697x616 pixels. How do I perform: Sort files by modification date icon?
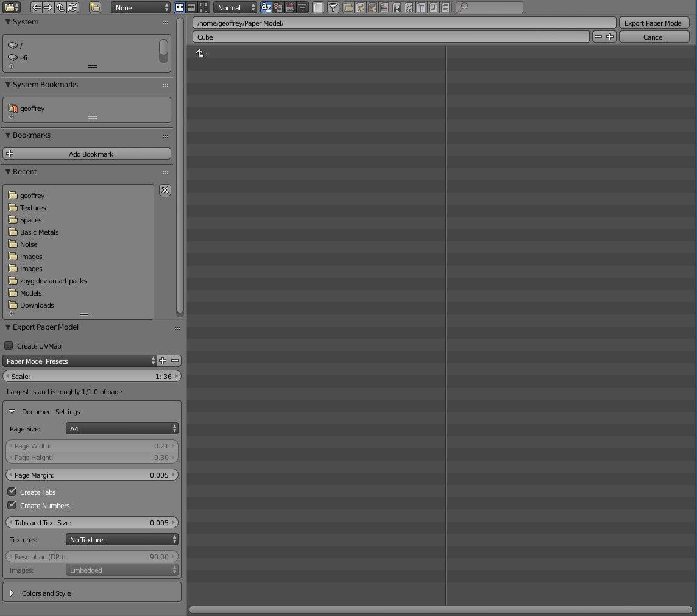(291, 7)
